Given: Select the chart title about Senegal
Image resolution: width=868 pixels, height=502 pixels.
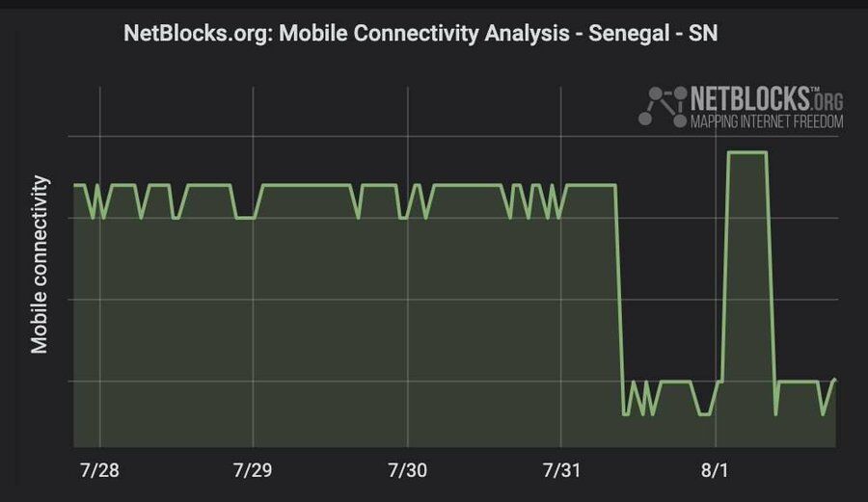Looking at the screenshot, I should click(x=420, y=33).
